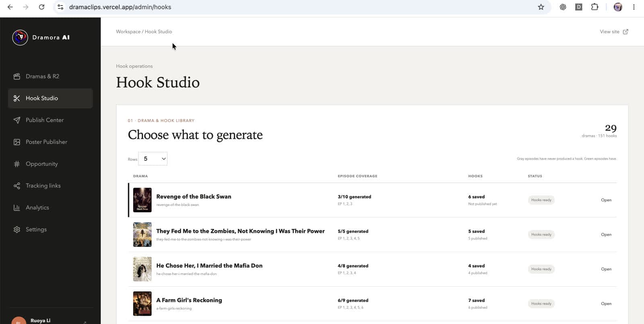Go forward with the browser forward arrow
Screen dimensions: 644x324
pyautogui.click(x=26, y=7)
